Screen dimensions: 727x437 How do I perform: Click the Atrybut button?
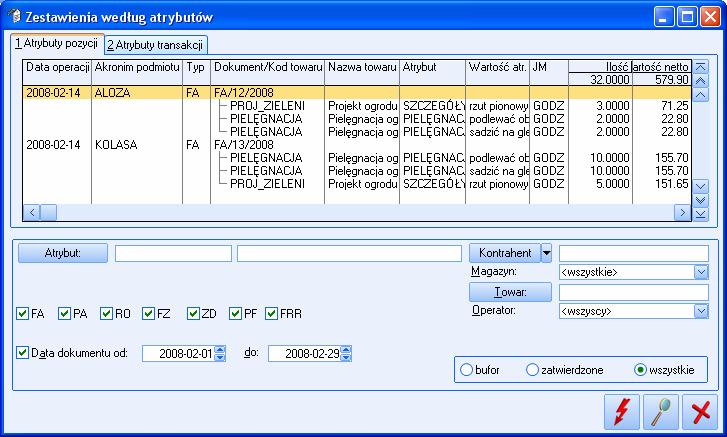pos(63,253)
